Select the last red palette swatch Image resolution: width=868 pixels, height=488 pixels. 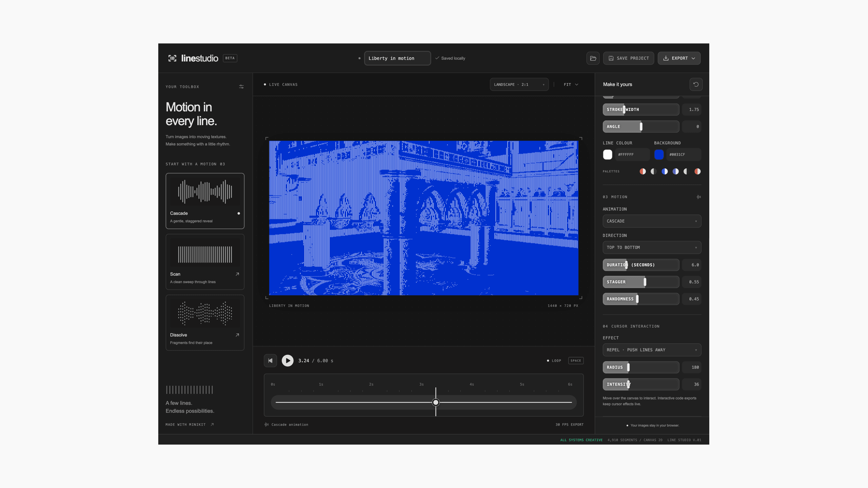click(697, 171)
